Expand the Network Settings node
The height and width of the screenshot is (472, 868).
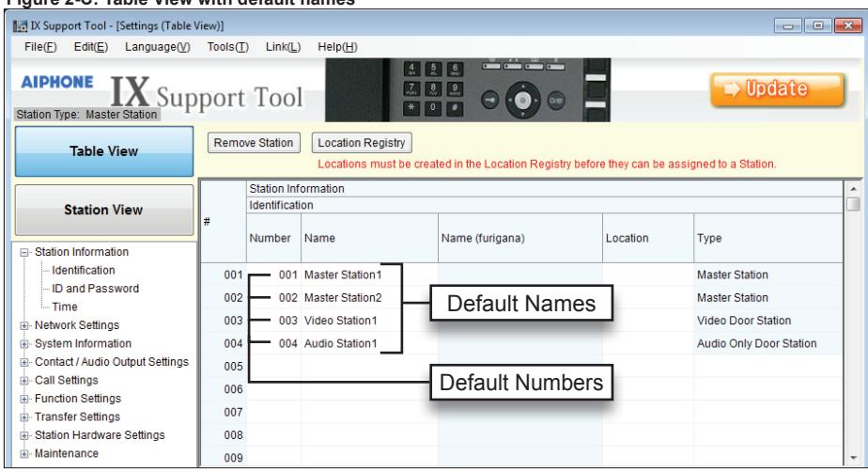tap(23, 325)
